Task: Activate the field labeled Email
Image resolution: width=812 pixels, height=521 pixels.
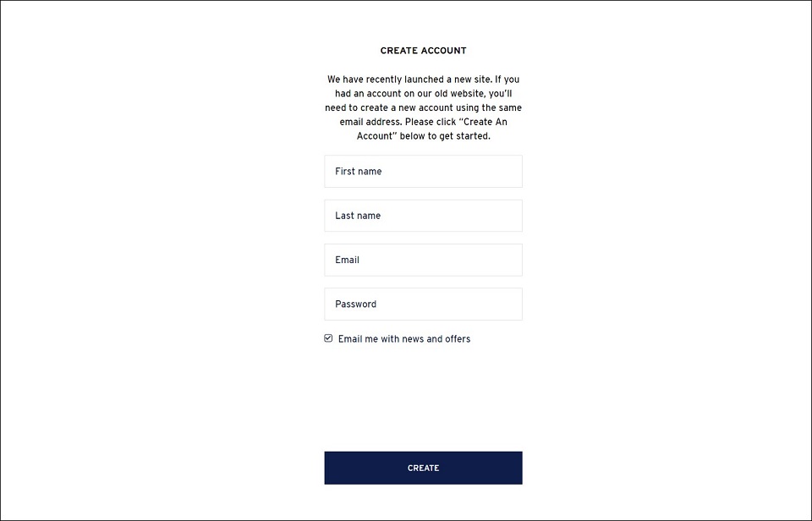Action: point(423,260)
